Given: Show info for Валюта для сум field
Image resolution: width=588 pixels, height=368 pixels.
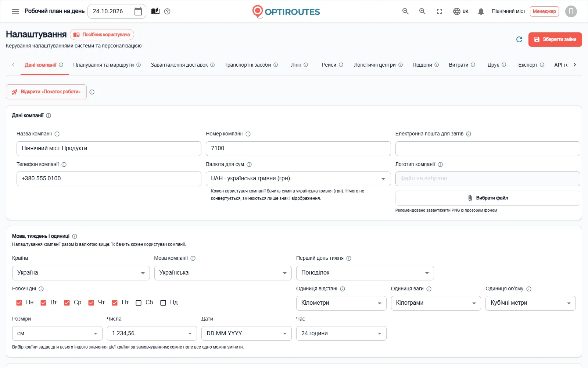Looking at the screenshot, I should click(249, 164).
